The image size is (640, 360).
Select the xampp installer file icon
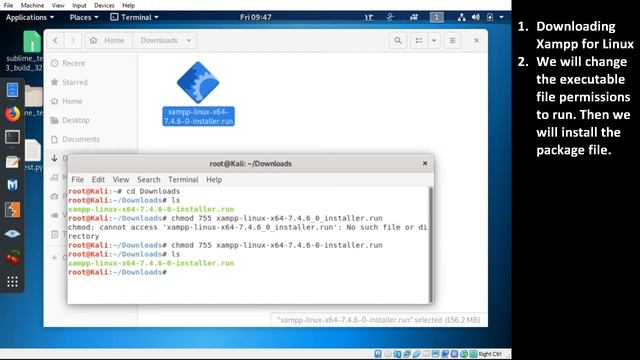click(x=198, y=82)
